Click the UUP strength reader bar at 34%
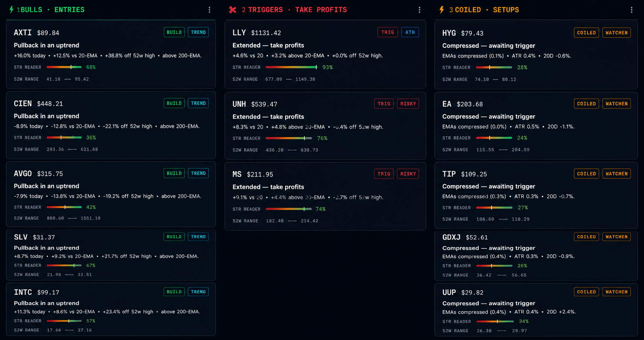Image resolution: width=644 pixels, height=340 pixels. click(495, 321)
